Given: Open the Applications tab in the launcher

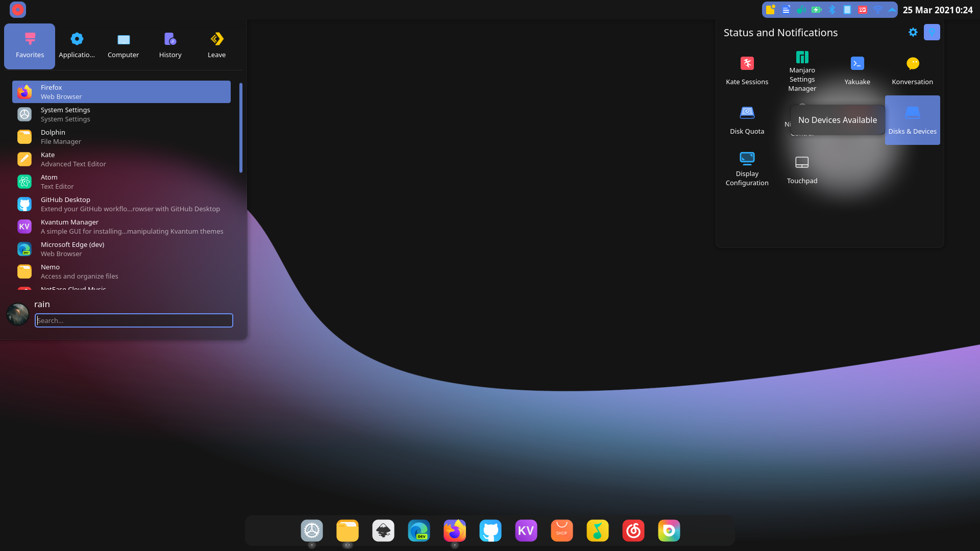Looking at the screenshot, I should click(77, 46).
